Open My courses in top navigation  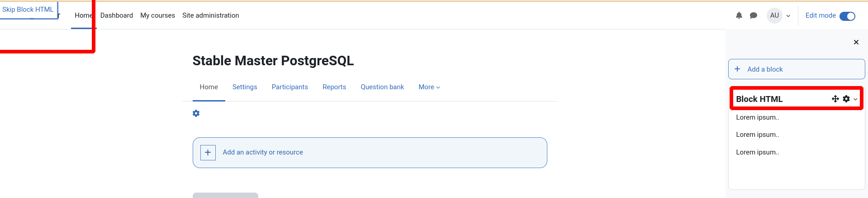coord(157,15)
